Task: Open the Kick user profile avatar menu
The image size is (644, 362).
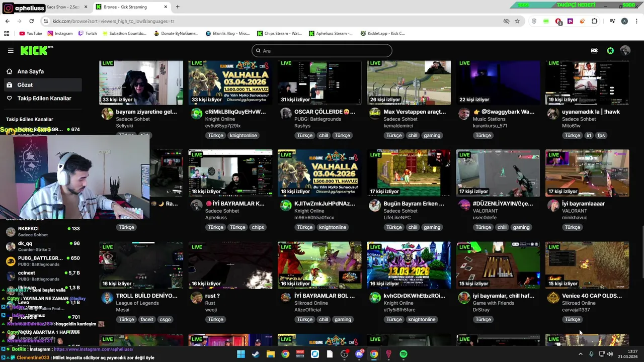Action: pos(625,51)
